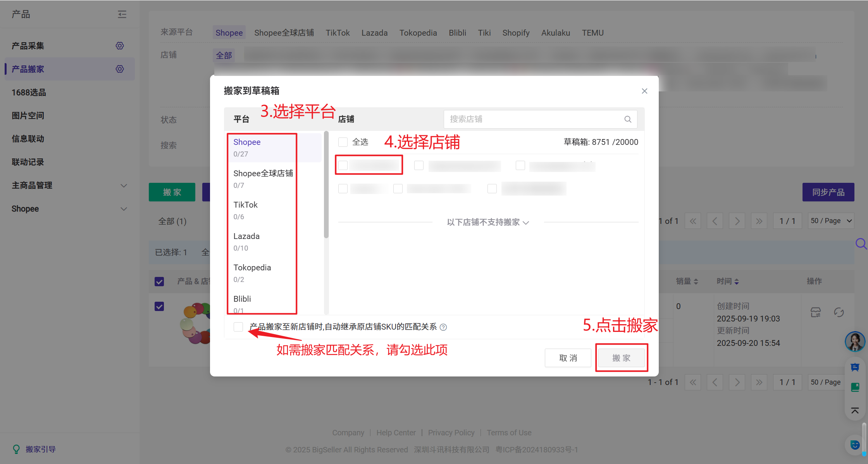Click the 取消 cancel button
The image size is (868, 464).
(568, 358)
